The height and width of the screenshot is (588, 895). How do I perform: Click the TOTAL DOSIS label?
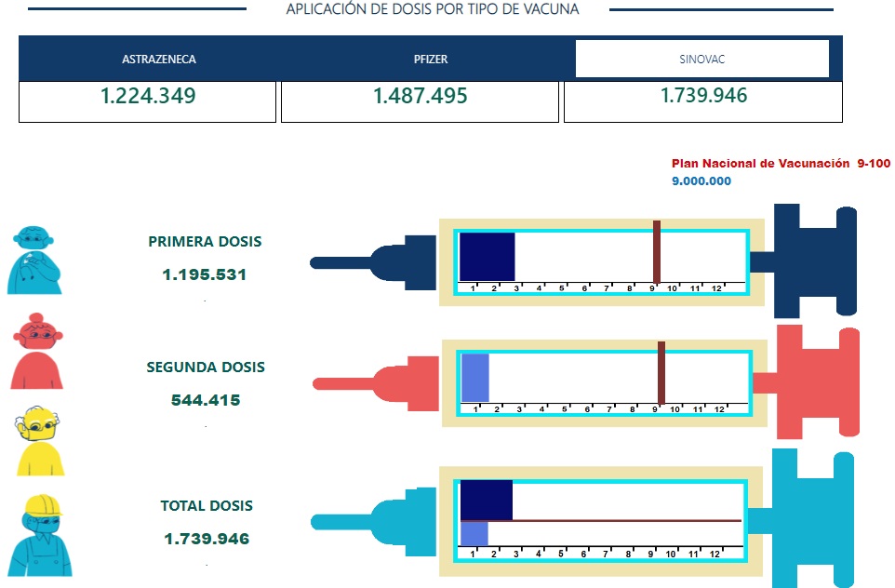pyautogui.click(x=207, y=506)
